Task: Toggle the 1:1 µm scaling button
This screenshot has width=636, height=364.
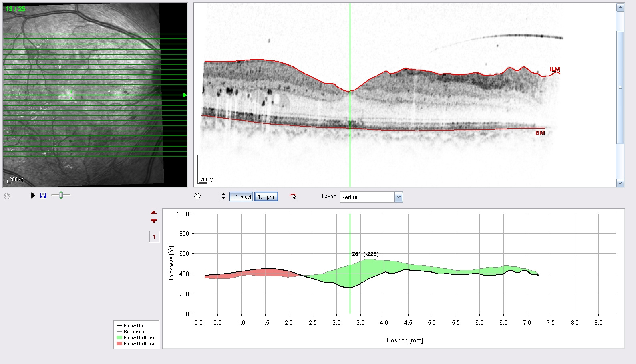Action: pos(266,197)
